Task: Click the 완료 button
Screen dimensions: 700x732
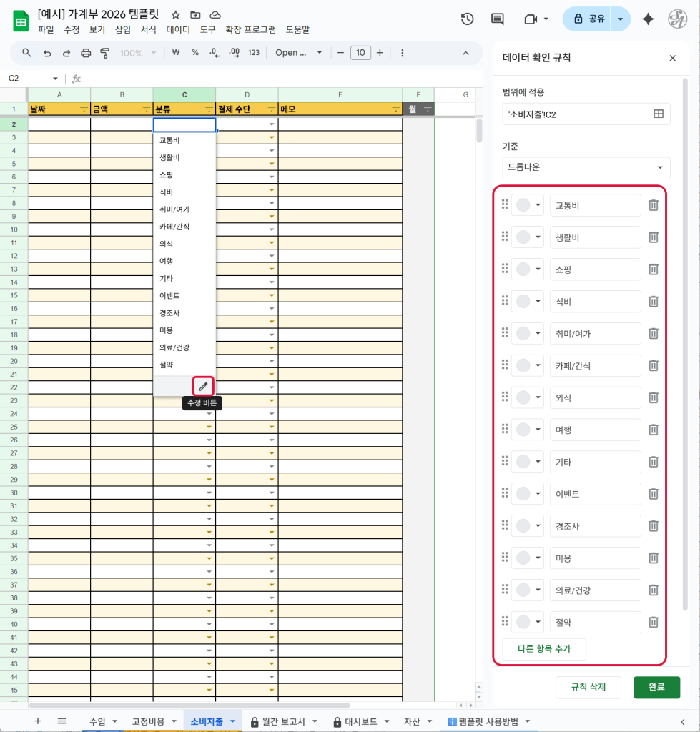Action: coord(656,687)
